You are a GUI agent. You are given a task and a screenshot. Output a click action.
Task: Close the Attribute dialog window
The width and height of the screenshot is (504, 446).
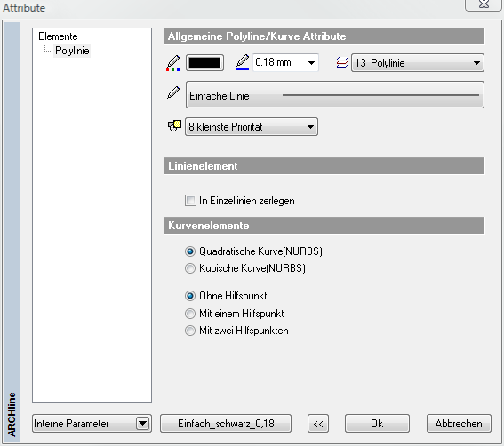click(484, 4)
